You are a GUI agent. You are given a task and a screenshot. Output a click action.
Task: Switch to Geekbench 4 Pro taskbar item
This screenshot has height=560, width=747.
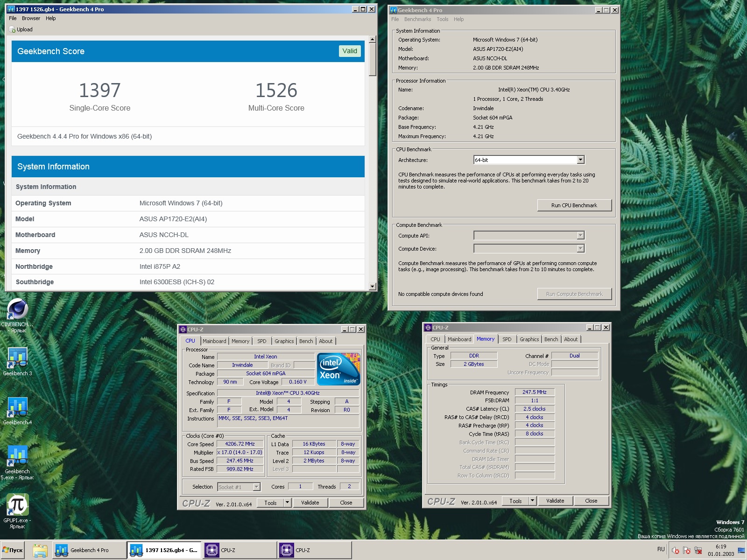[89, 550]
